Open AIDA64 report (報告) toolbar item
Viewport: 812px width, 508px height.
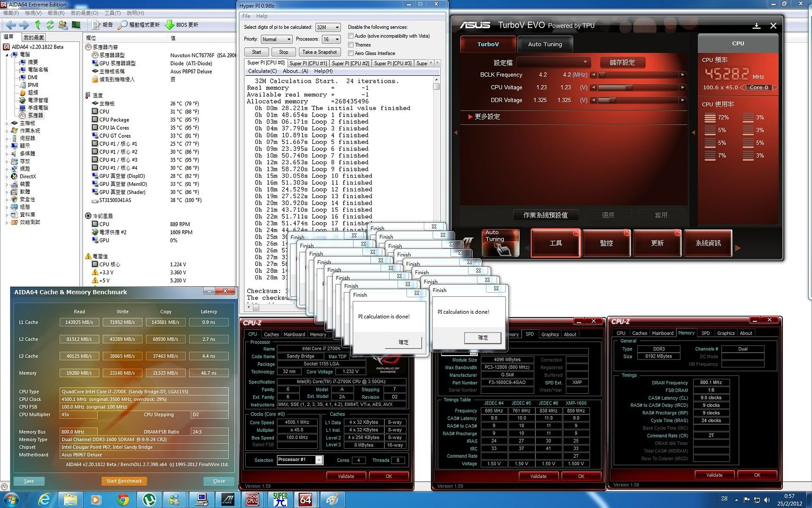[x=102, y=25]
